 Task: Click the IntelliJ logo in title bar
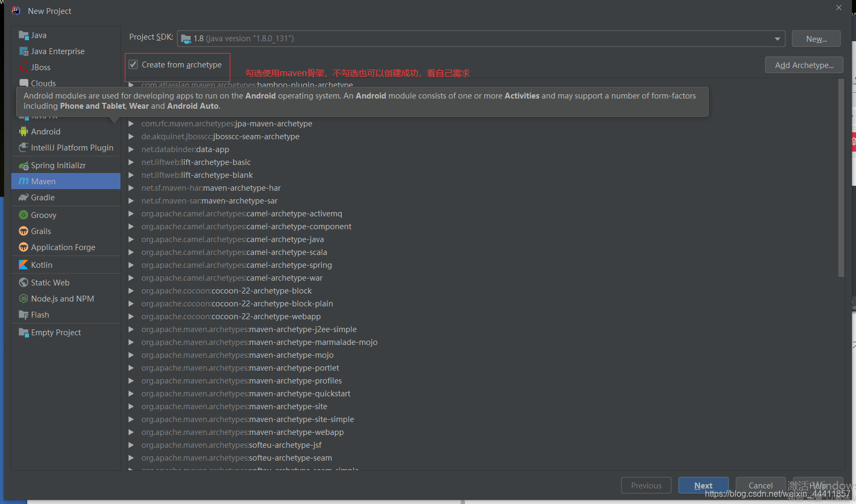pyautogui.click(x=16, y=11)
